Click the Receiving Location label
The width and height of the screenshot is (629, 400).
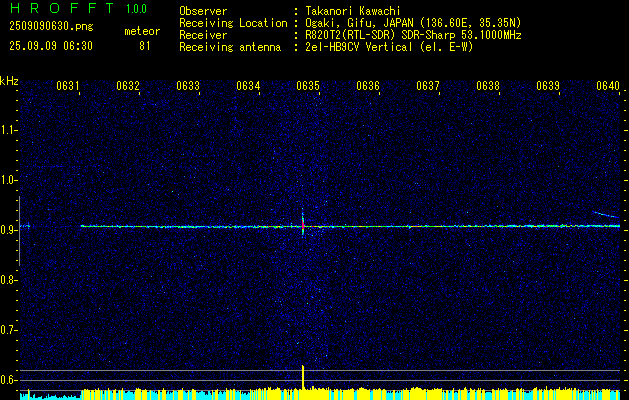tap(233, 23)
